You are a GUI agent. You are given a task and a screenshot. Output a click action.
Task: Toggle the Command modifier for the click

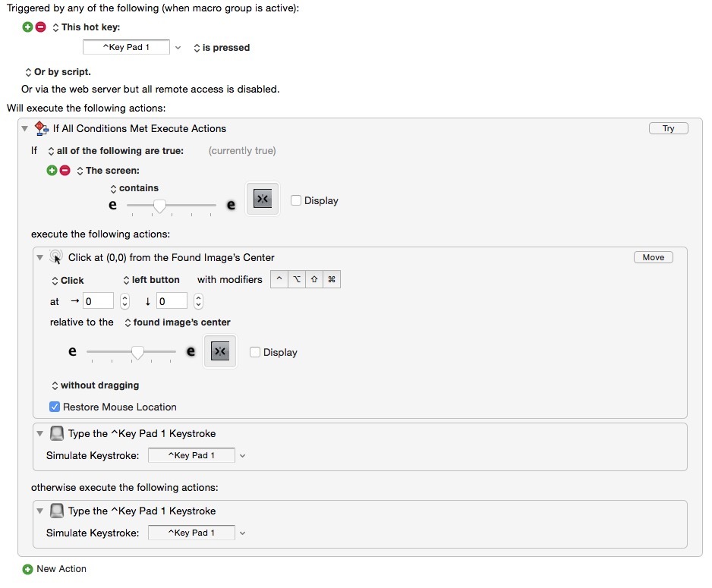coord(332,279)
